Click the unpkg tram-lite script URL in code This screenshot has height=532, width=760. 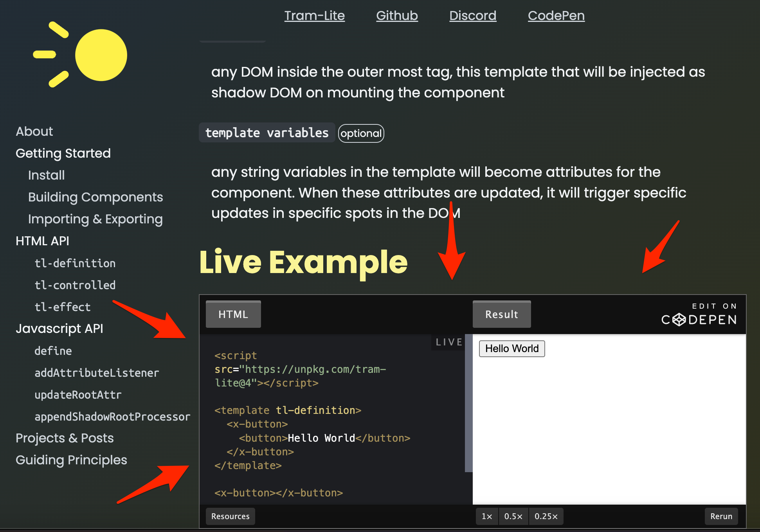point(301,376)
